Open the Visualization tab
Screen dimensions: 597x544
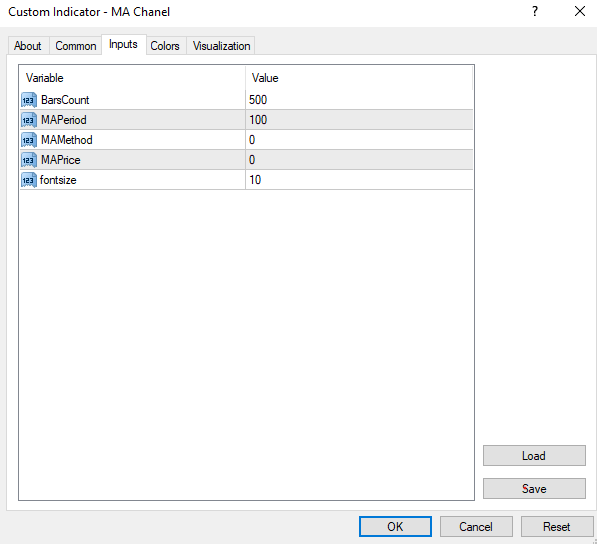pos(221,46)
